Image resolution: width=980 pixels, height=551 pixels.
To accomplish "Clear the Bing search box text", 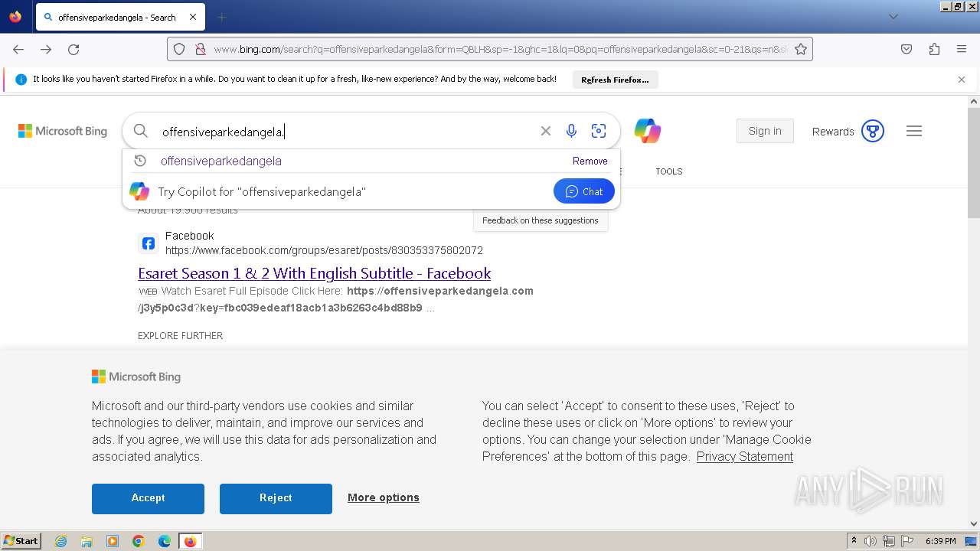I will (546, 131).
